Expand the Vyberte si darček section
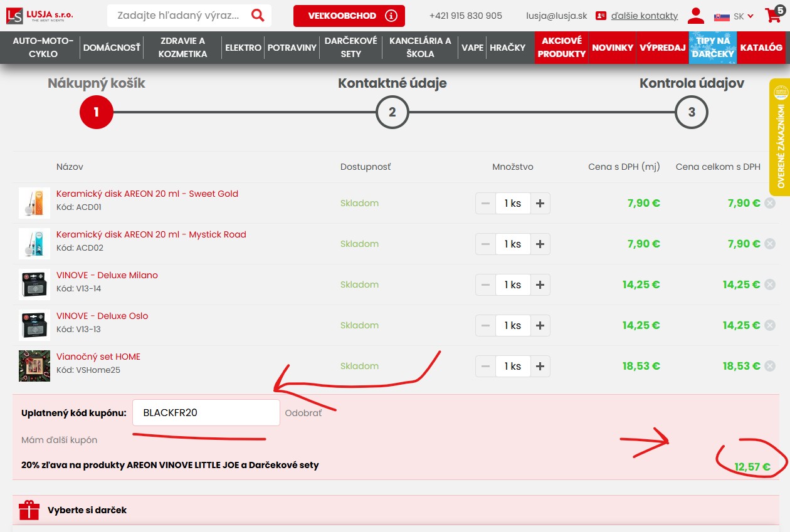Viewport: 790px width, 532px height. point(87,510)
